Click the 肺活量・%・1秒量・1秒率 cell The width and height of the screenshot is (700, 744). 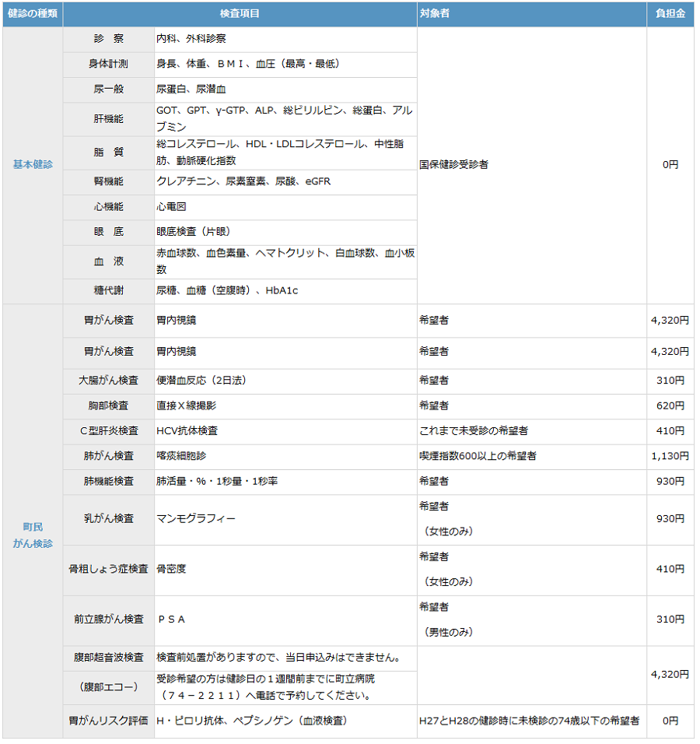click(286, 483)
